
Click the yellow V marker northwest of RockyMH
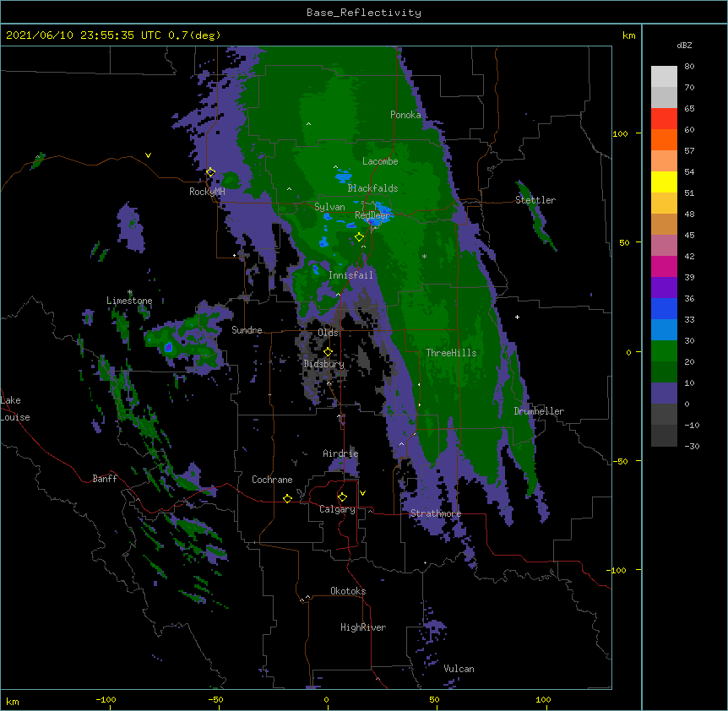[x=148, y=155]
